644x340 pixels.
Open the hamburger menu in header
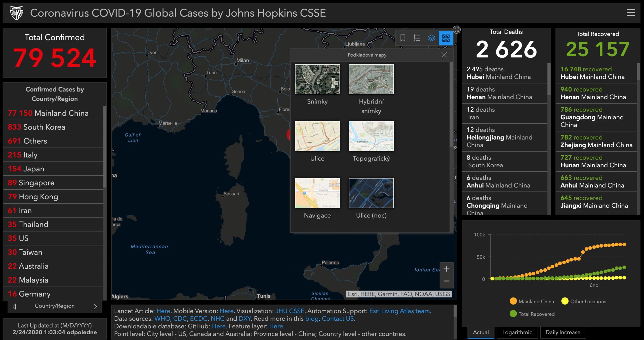pyautogui.click(x=631, y=13)
